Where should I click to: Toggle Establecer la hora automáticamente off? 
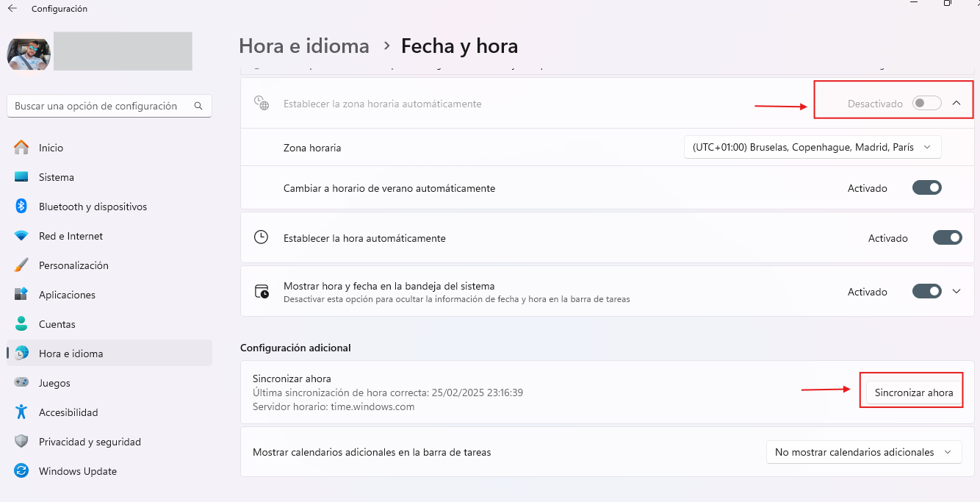[947, 238]
